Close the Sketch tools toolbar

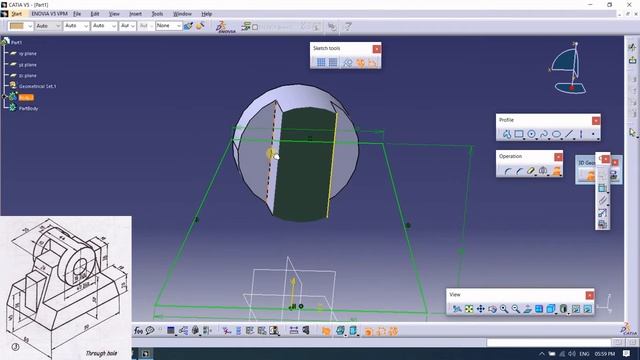point(376,49)
